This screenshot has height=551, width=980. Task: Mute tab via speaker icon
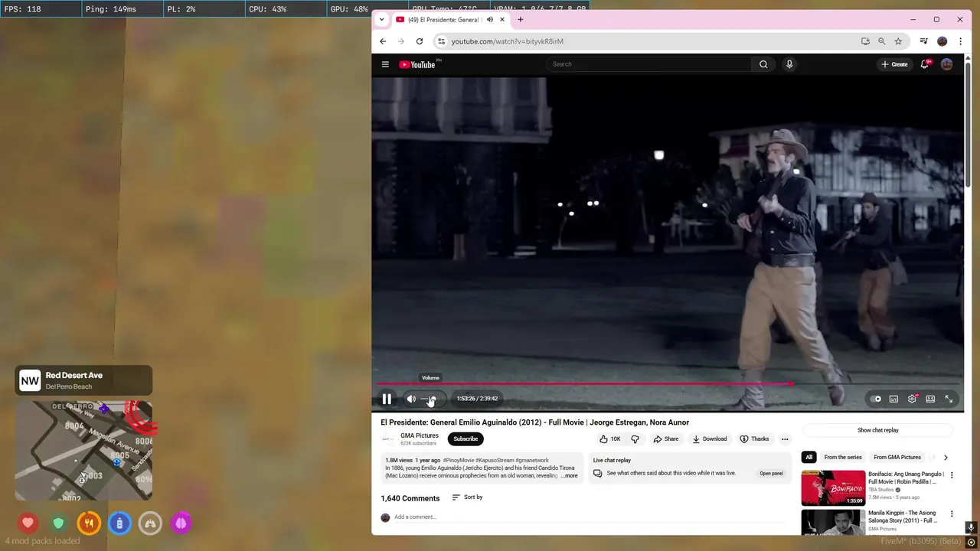(x=490, y=20)
